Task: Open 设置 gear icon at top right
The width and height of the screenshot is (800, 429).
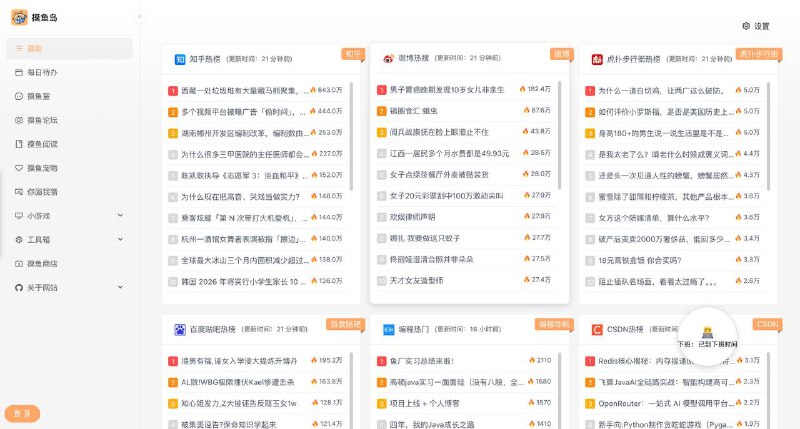Action: tap(746, 26)
